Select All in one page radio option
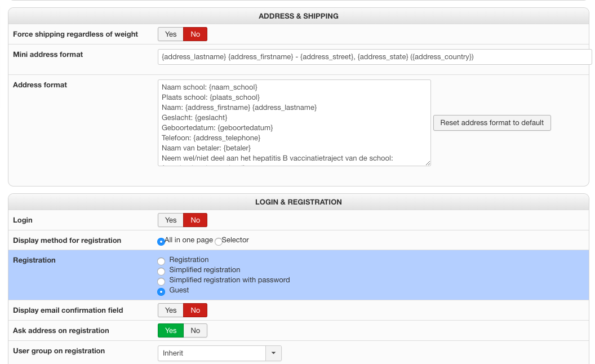This screenshot has width=595, height=364. coord(161,241)
